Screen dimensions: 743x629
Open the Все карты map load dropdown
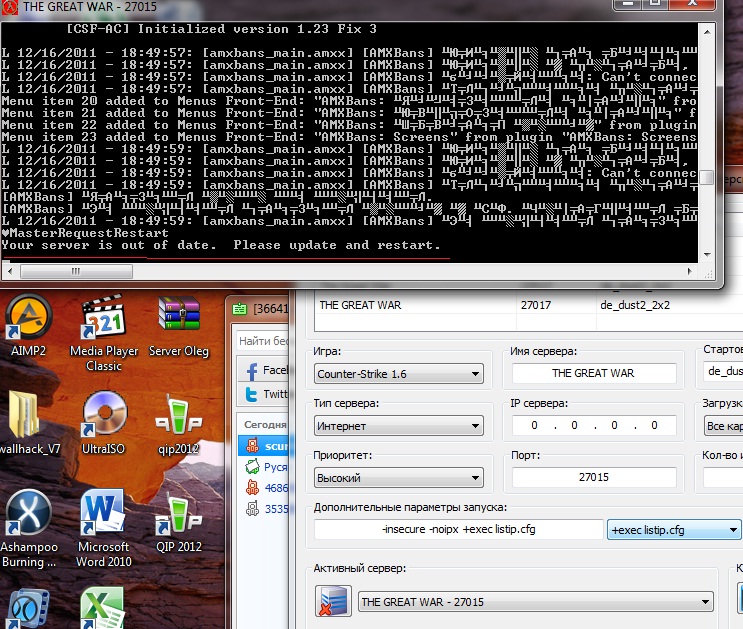(x=723, y=426)
